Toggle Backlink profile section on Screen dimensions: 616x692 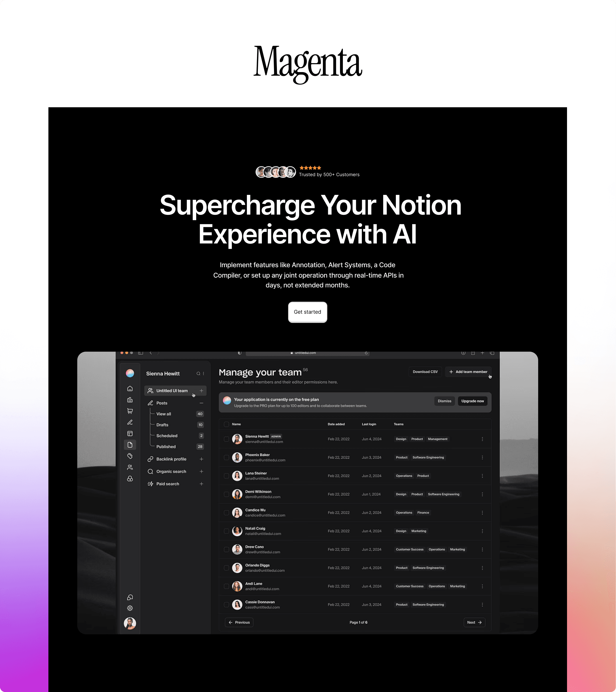(202, 459)
